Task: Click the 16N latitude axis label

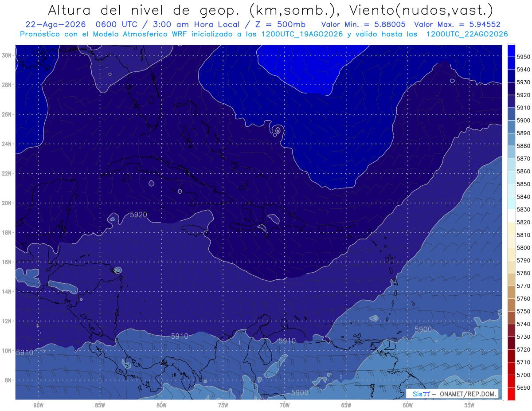Action: (x=6, y=262)
